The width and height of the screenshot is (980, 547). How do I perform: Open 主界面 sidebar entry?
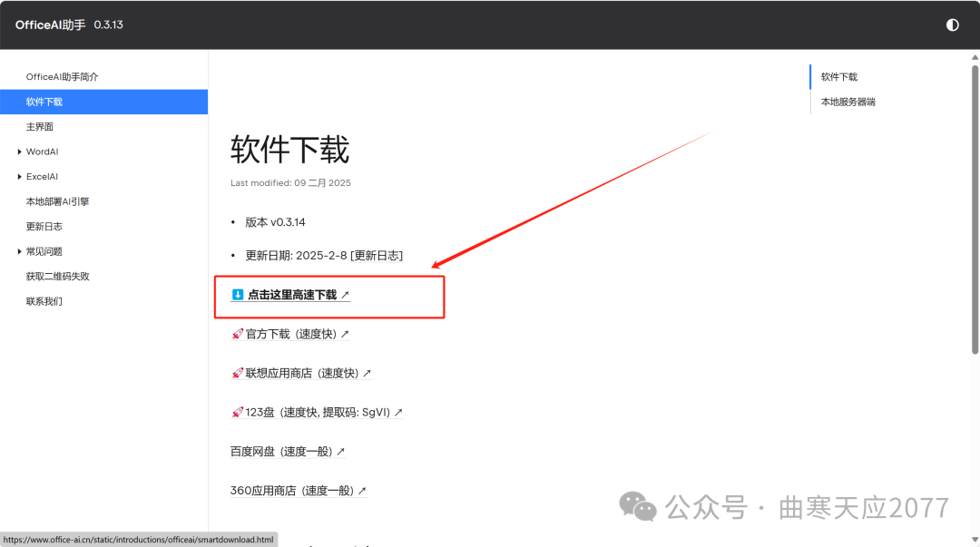39,127
